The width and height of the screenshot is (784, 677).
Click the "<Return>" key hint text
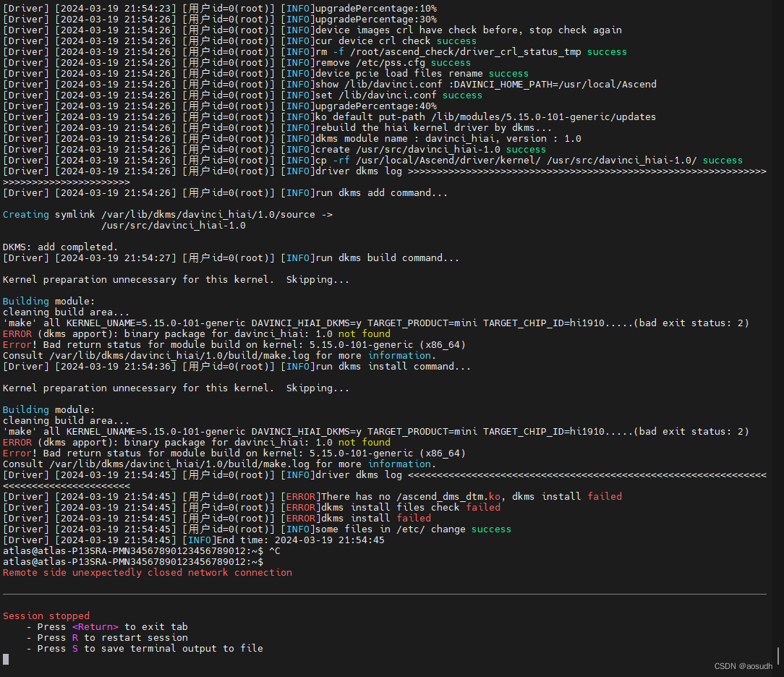tap(95, 626)
